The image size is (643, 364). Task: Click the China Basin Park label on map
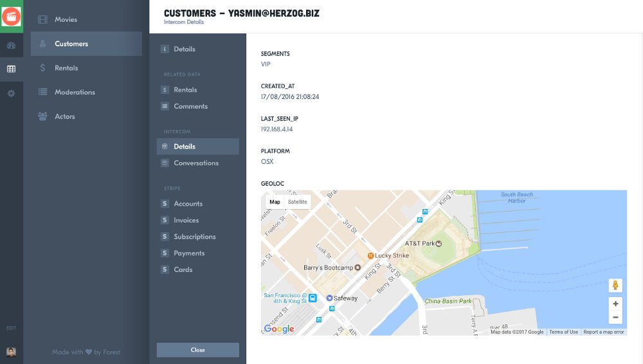pyautogui.click(x=448, y=301)
